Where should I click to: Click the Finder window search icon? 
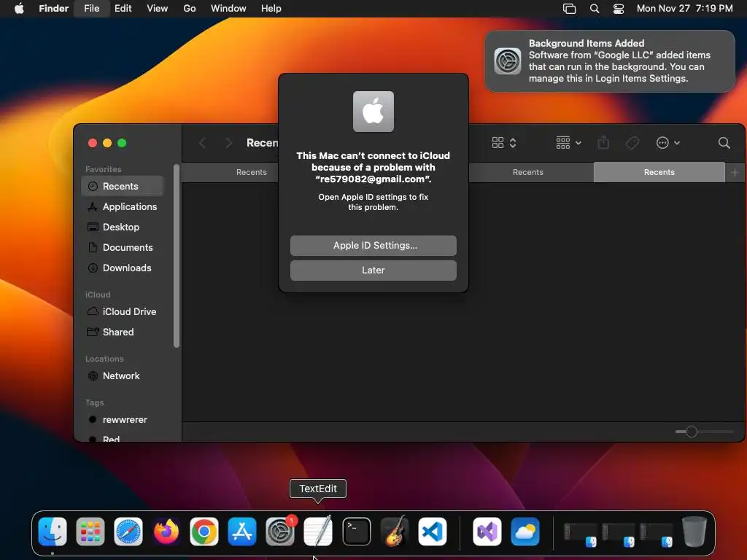(724, 143)
